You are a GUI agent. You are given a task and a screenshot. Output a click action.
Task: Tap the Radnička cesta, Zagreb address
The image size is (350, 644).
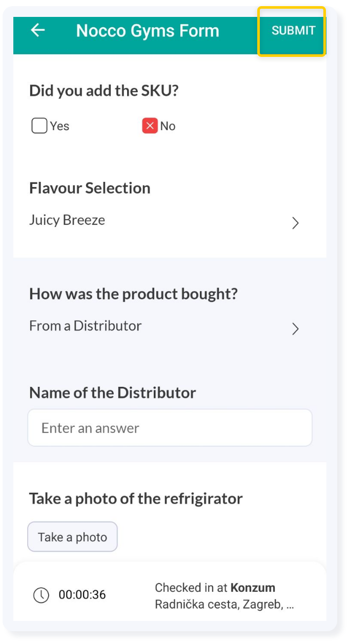pos(224,605)
